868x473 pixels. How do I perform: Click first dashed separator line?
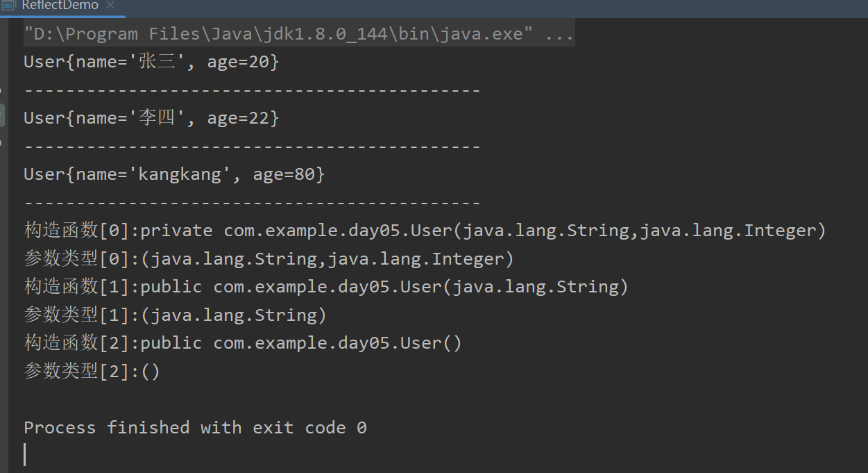pyautogui.click(x=252, y=90)
